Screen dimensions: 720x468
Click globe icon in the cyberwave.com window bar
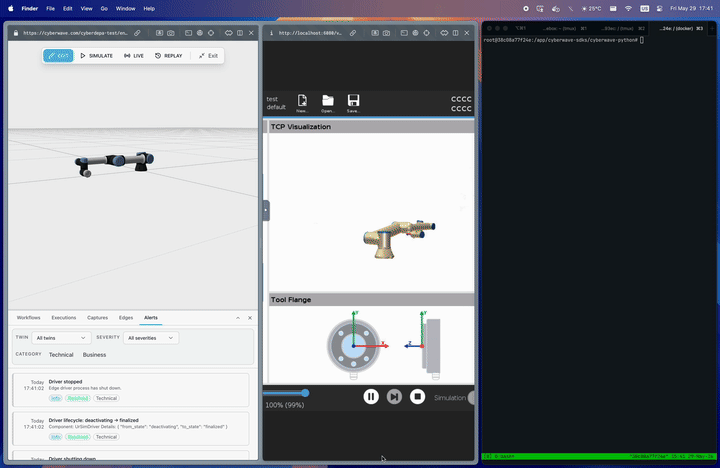(200, 33)
